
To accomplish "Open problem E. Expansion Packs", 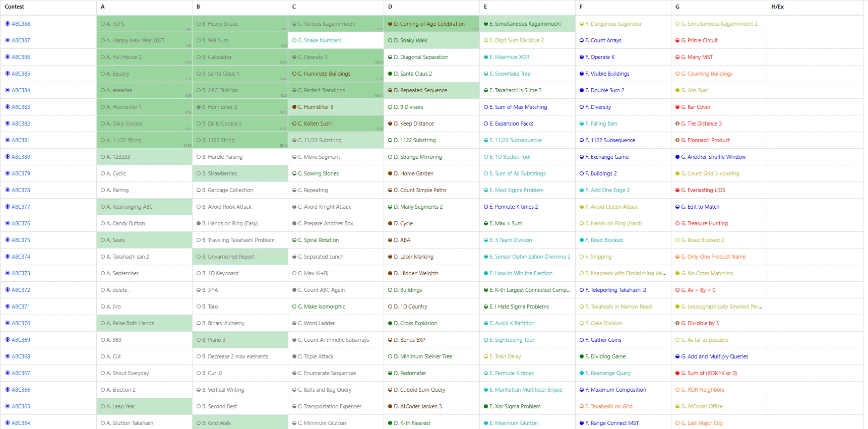I will [x=511, y=124].
